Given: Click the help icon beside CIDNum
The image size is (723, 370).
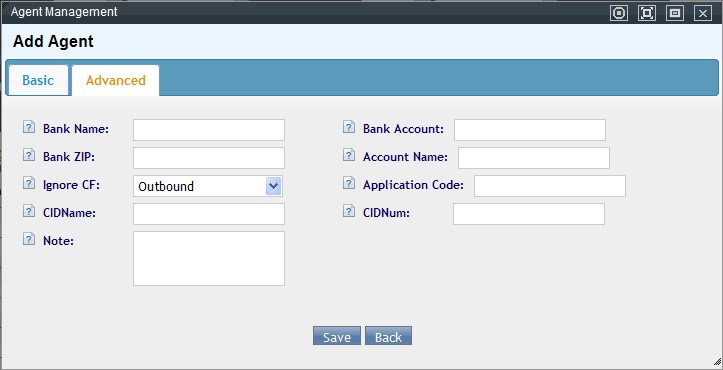Looking at the screenshot, I should pos(349,211).
